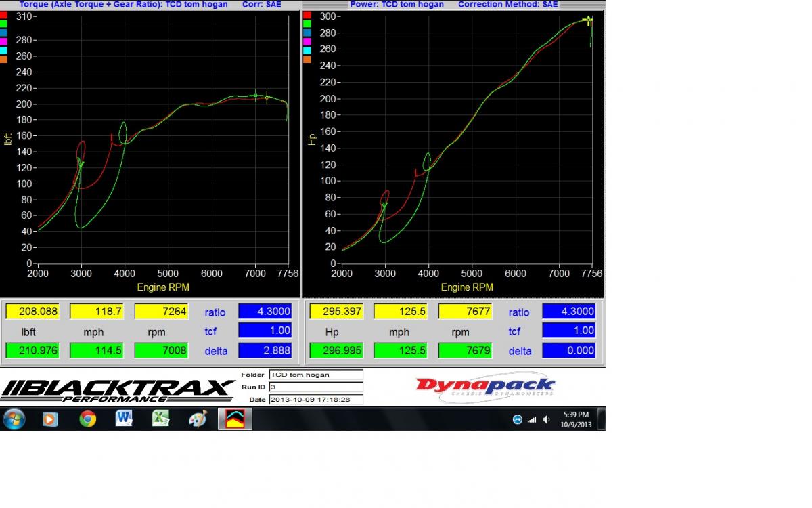The height and width of the screenshot is (508, 812).
Task: Click the volume speaker tray icon
Action: (x=546, y=420)
